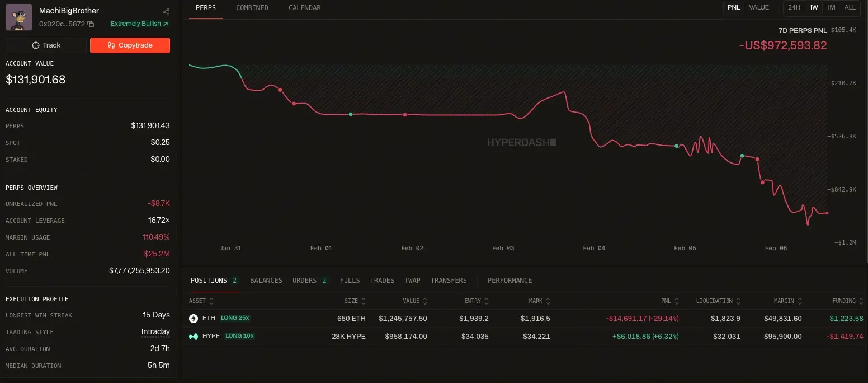
Task: Select the VALUE chart mode
Action: pos(759,7)
